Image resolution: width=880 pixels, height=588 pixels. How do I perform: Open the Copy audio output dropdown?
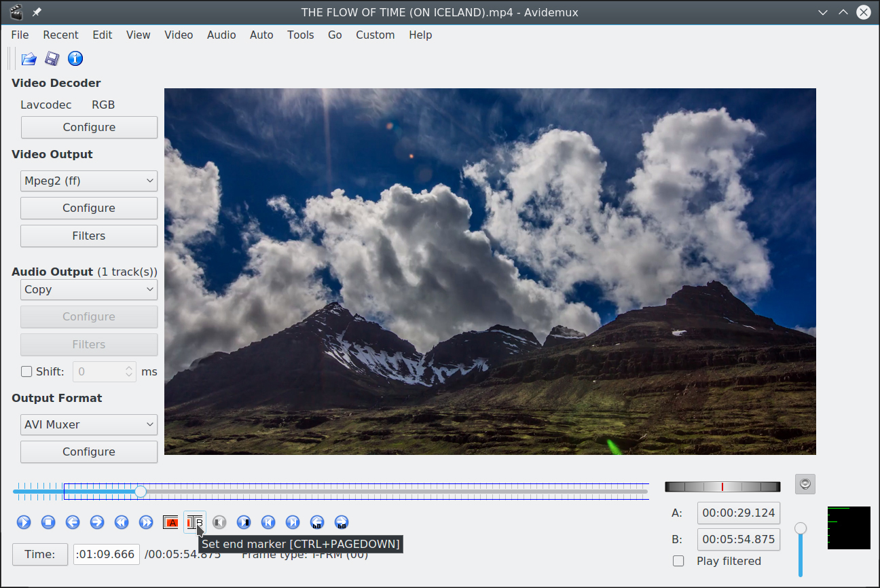[x=89, y=289]
